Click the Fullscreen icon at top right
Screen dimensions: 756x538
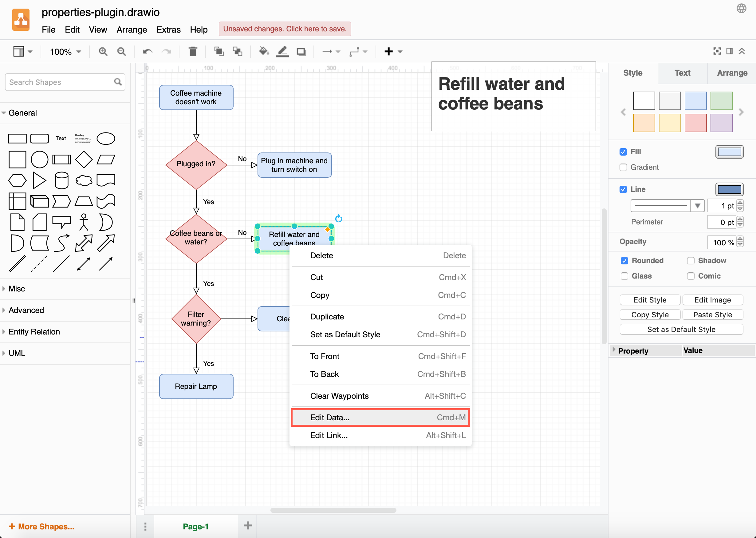pos(717,51)
